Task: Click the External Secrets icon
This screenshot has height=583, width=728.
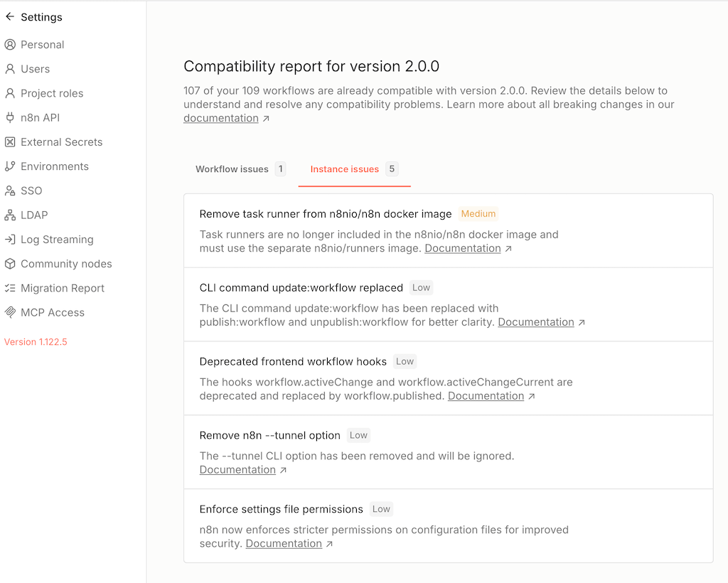Action: (10, 142)
